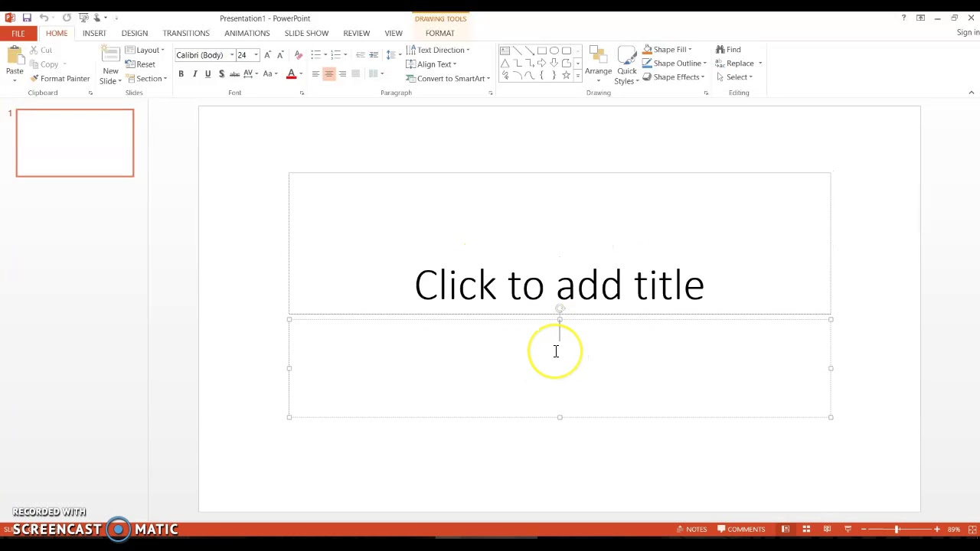Toggle Strikethrough formatting
Viewport: 980px width, 551px height.
[x=235, y=74]
